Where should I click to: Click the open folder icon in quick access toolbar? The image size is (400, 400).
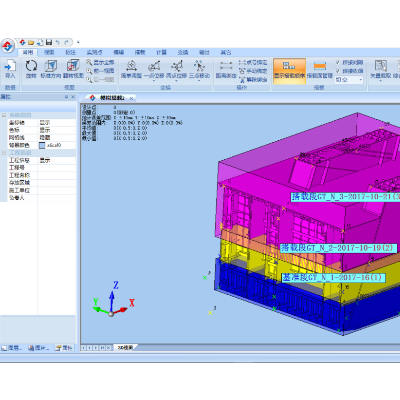click(31, 42)
